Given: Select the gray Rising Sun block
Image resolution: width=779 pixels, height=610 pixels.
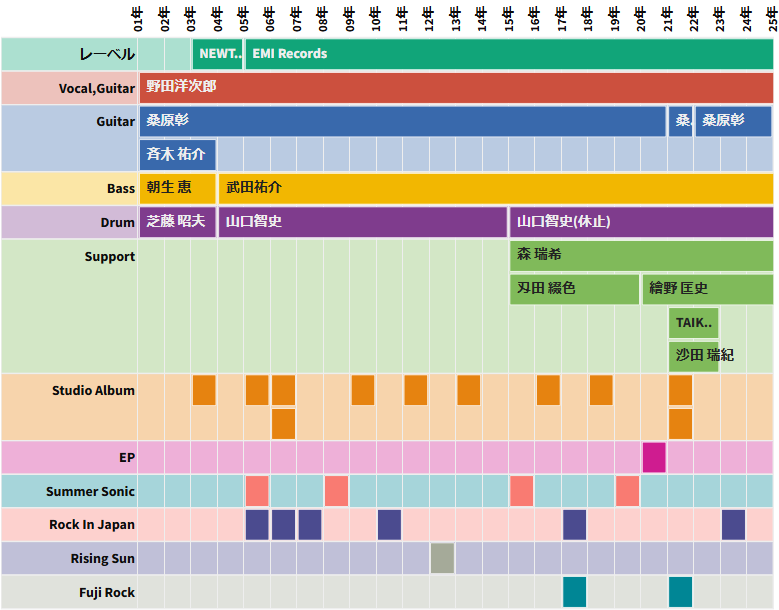Looking at the screenshot, I should (x=442, y=558).
